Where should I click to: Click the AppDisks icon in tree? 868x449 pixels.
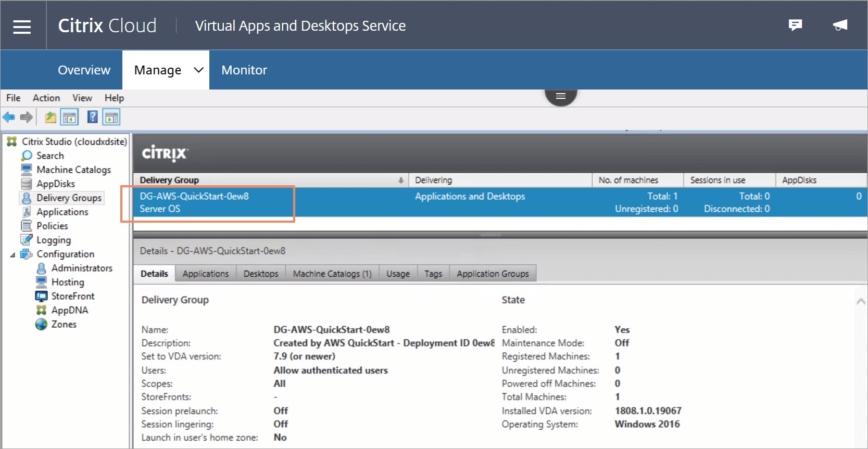pos(27,184)
